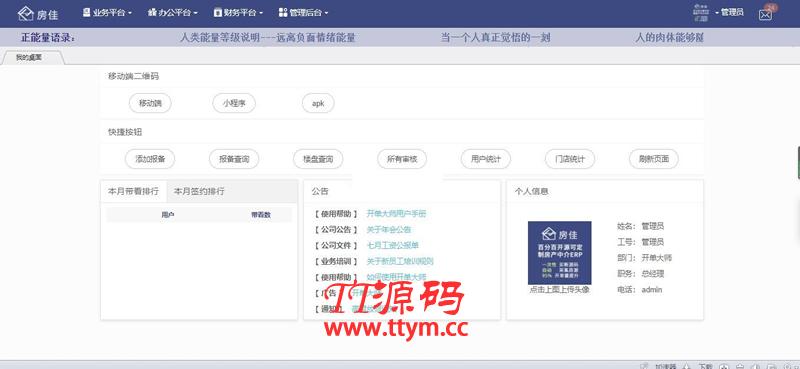Click the 楼盘查询 shortcut button

318,159
